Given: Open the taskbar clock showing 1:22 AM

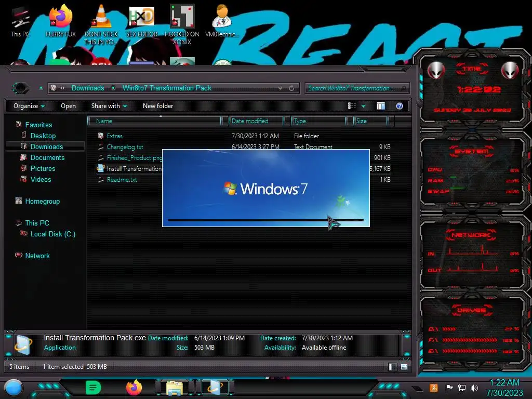Looking at the screenshot, I should pos(504,388).
